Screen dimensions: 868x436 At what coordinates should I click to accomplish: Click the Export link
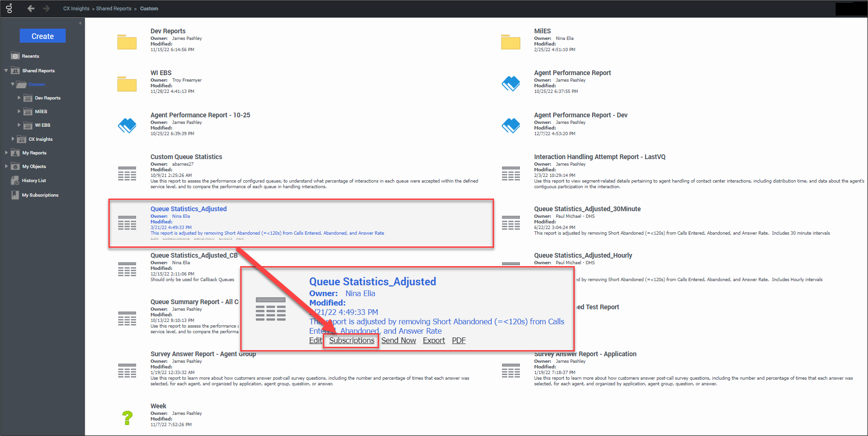(434, 341)
